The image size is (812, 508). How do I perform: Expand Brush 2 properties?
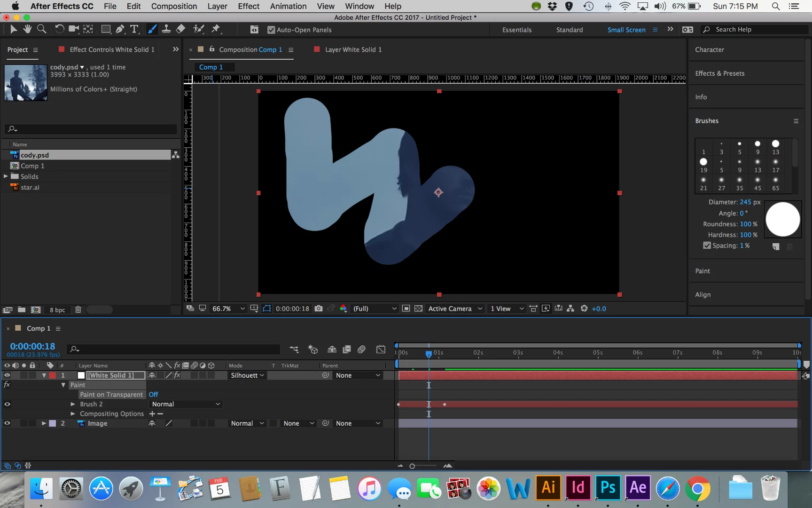tap(73, 404)
